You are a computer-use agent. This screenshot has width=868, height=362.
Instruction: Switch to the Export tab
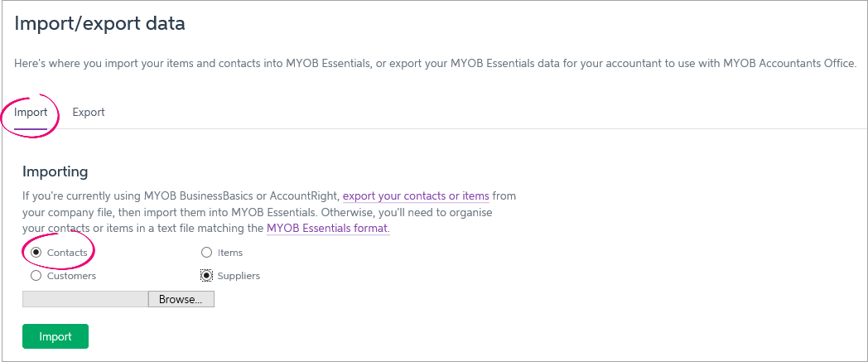click(89, 112)
